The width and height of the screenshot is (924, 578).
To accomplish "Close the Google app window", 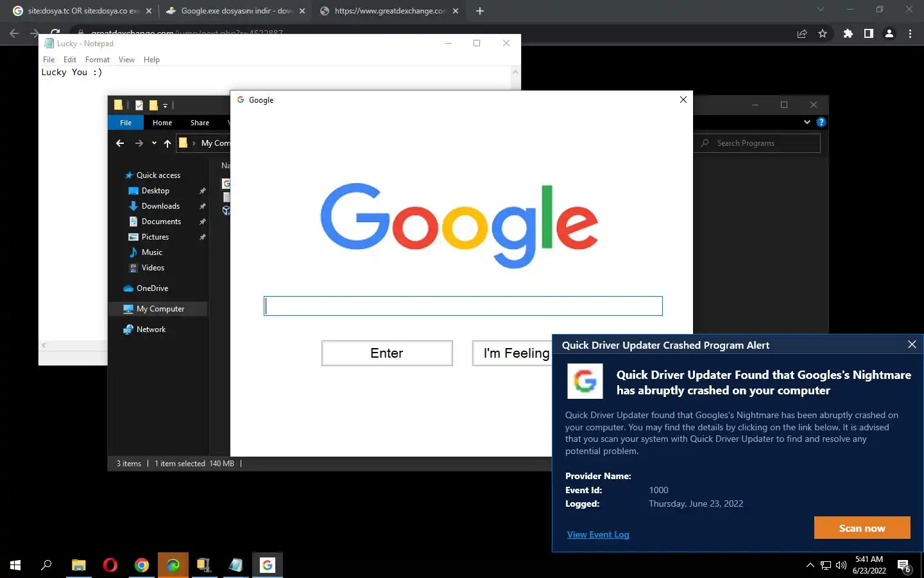I will coord(683,100).
